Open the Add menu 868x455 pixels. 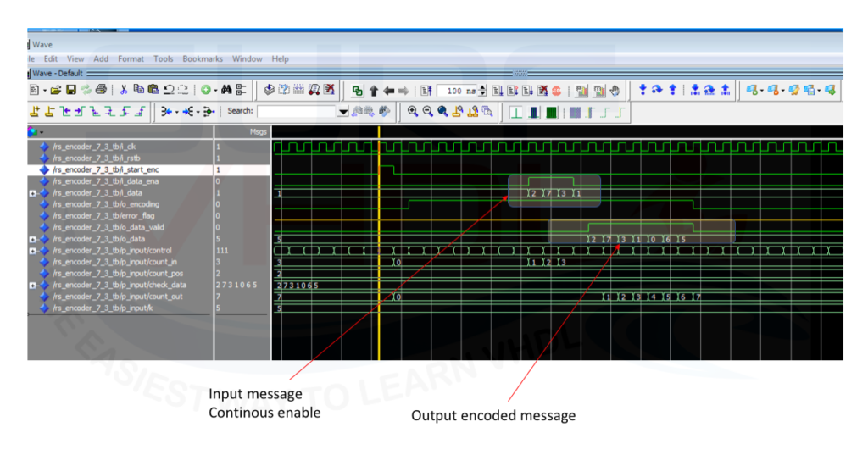pyautogui.click(x=101, y=58)
